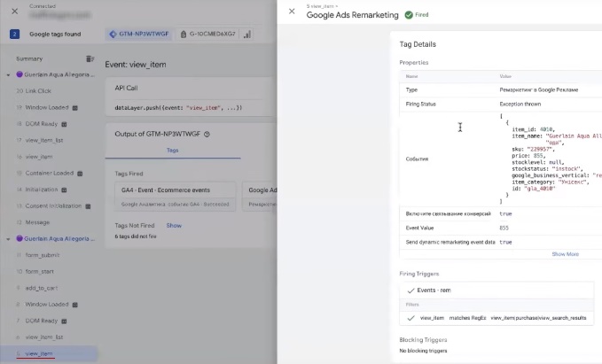This screenshot has width=602, height=364.
Task: Click Show More under the tag properties
Action: coord(565,254)
